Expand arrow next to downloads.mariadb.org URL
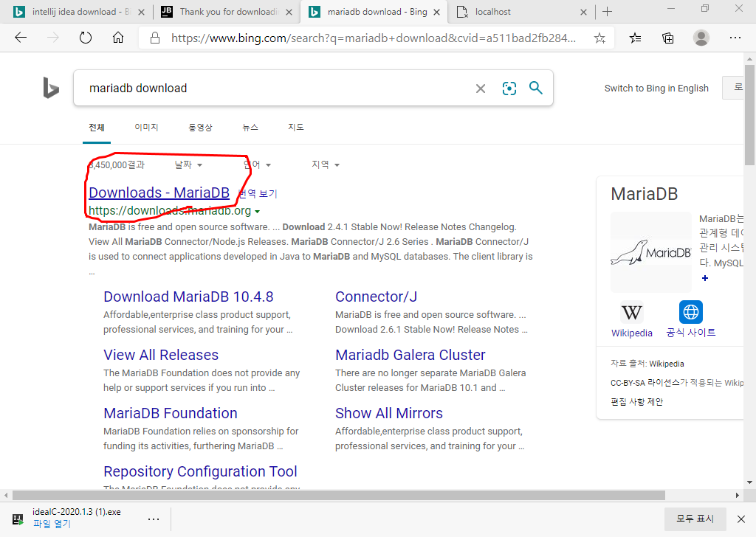Image resolution: width=756 pixels, height=537 pixels. pyautogui.click(x=258, y=212)
